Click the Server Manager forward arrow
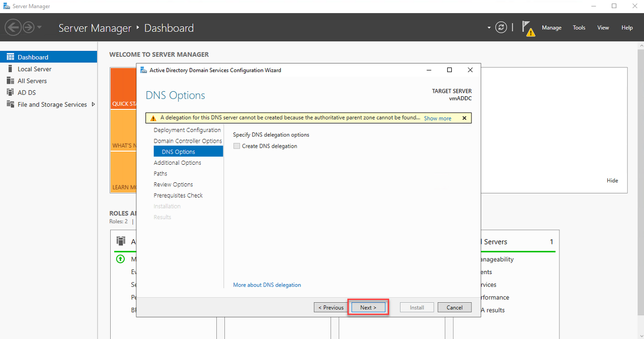644x339 pixels. (29, 27)
